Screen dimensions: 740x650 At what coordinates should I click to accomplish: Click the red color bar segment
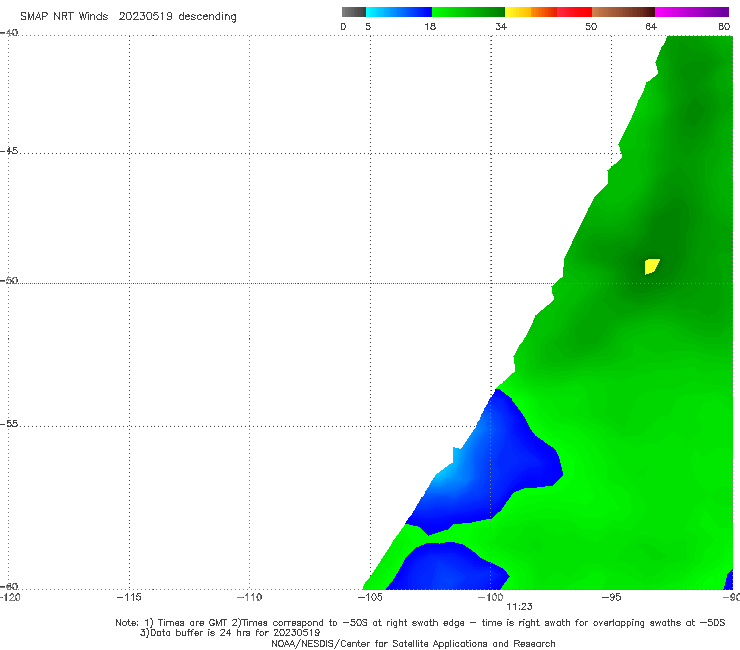coord(574,12)
